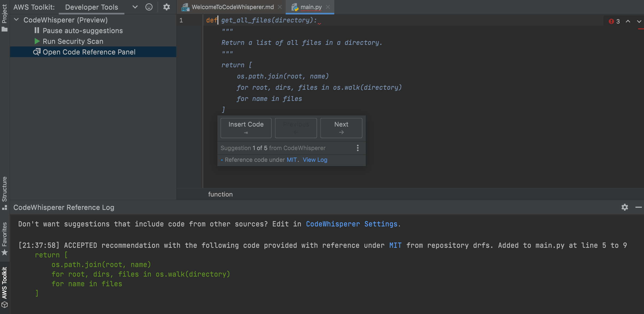Click the Run Security Scan play icon
This screenshot has height=314, width=644.
tap(37, 41)
